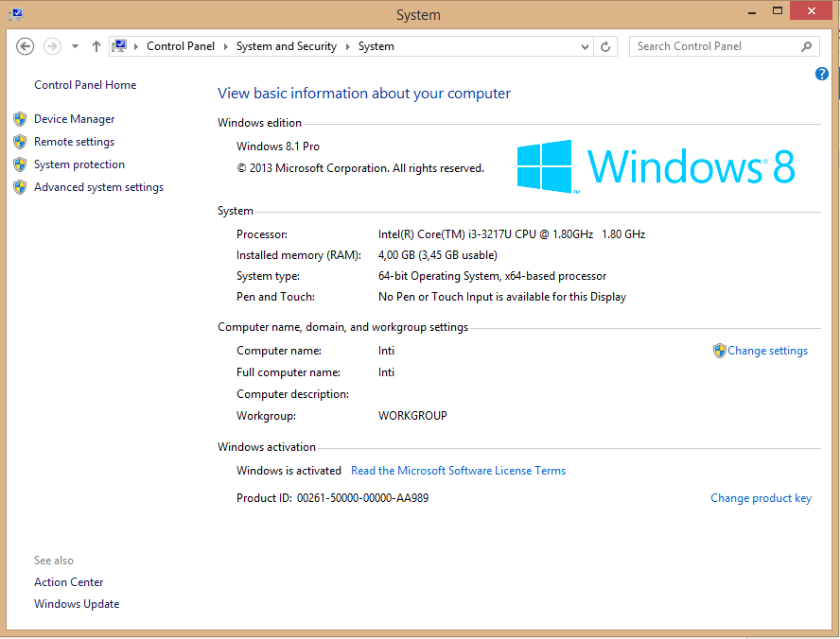
Task: Minimize the System window
Action: tap(752, 11)
